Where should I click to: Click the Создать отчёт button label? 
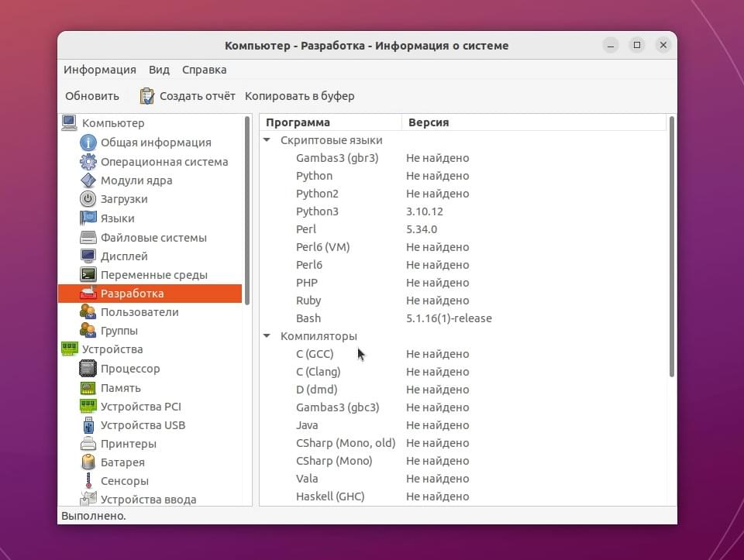(198, 96)
